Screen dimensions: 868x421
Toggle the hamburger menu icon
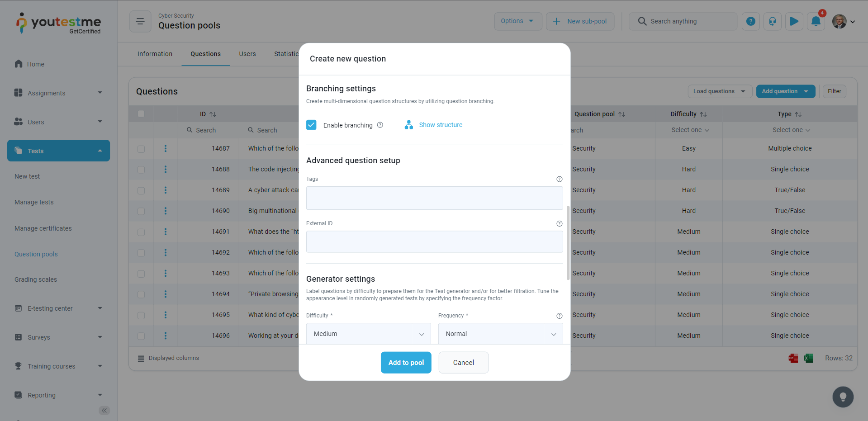[140, 21]
